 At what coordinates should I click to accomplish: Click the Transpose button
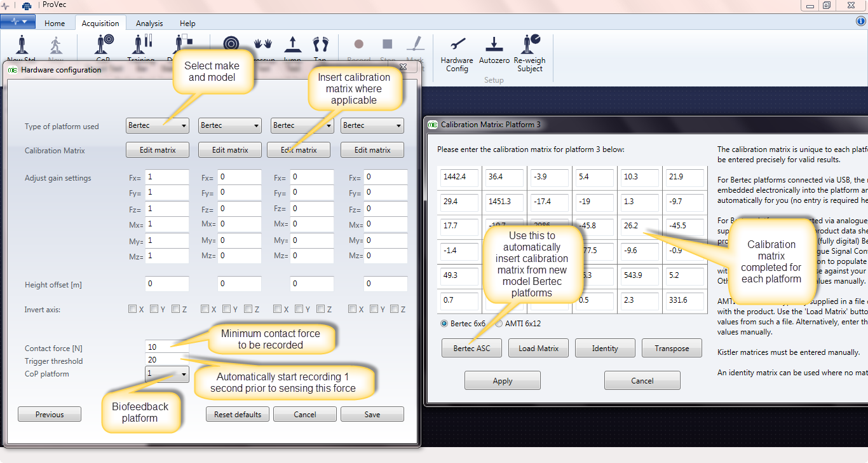click(672, 348)
